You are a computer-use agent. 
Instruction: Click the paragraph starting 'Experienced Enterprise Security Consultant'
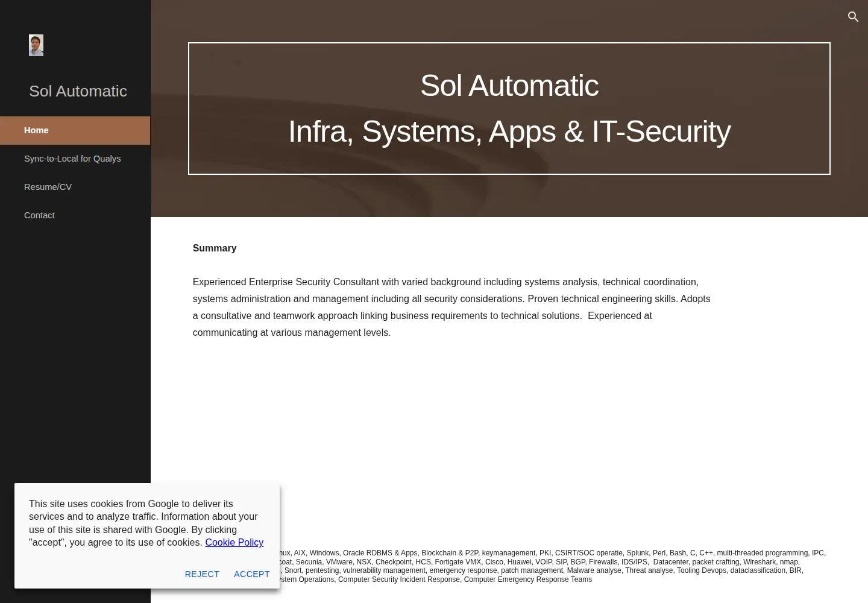451,307
